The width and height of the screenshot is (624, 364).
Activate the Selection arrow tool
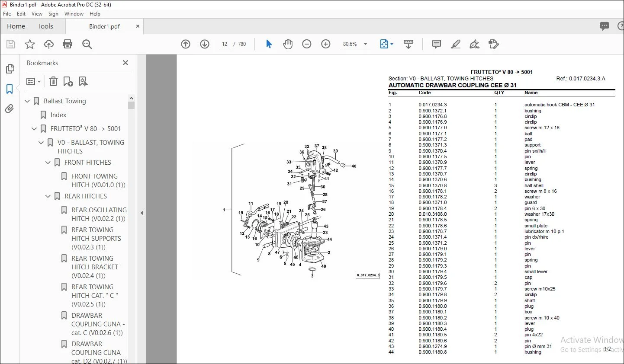[x=269, y=44]
